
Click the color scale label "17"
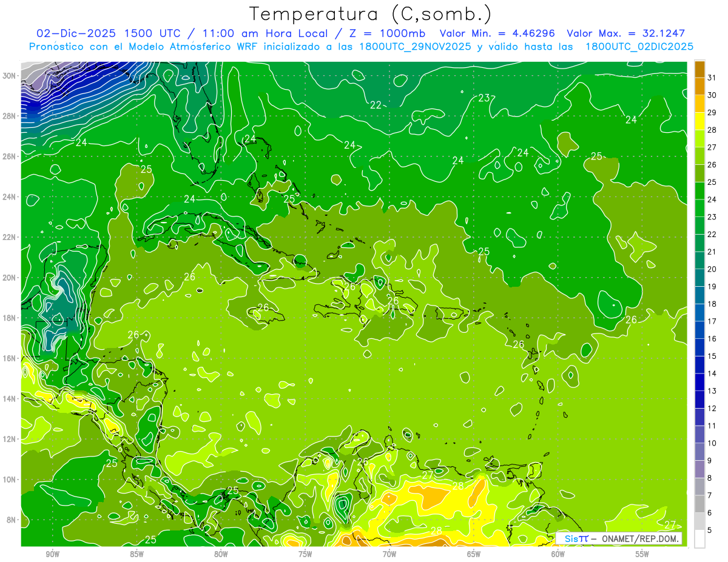[712, 321]
